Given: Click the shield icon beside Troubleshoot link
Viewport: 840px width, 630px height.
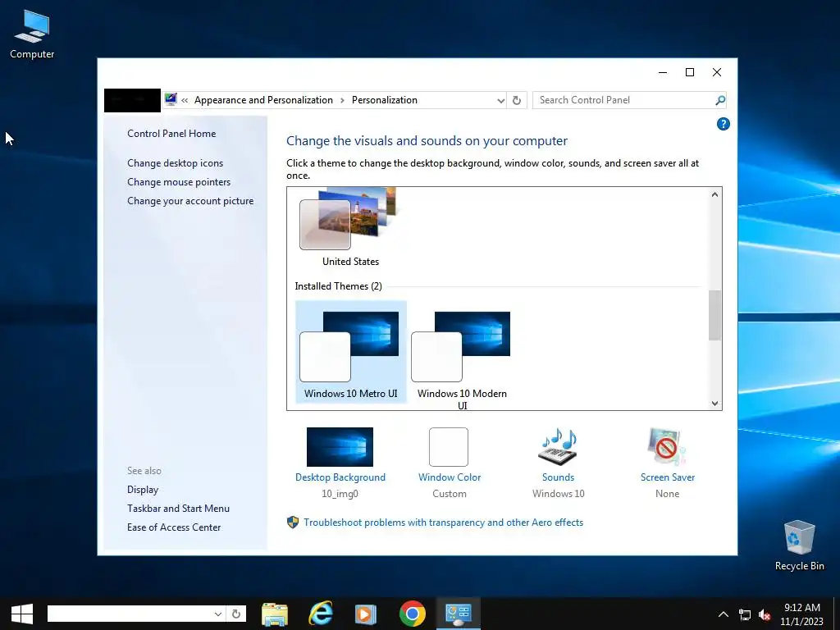Looking at the screenshot, I should coord(293,523).
